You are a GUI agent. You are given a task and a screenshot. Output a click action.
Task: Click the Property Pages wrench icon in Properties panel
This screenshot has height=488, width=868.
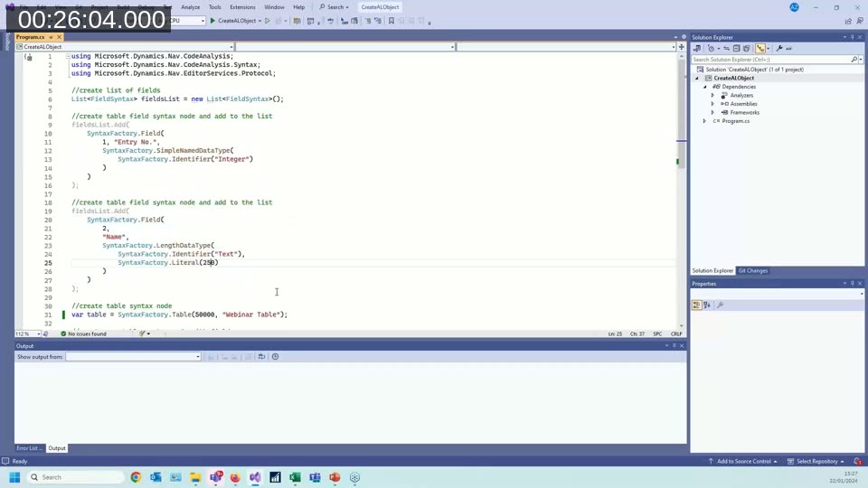[721, 305]
